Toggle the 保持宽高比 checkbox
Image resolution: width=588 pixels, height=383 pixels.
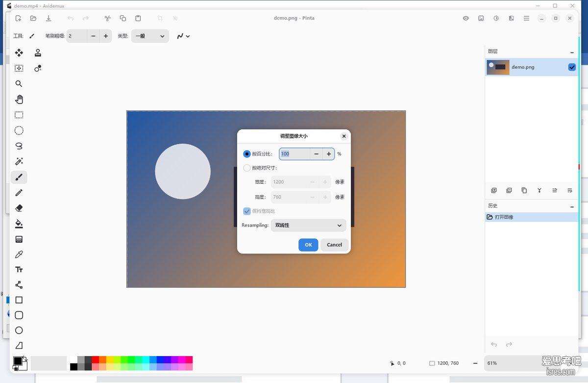247,211
